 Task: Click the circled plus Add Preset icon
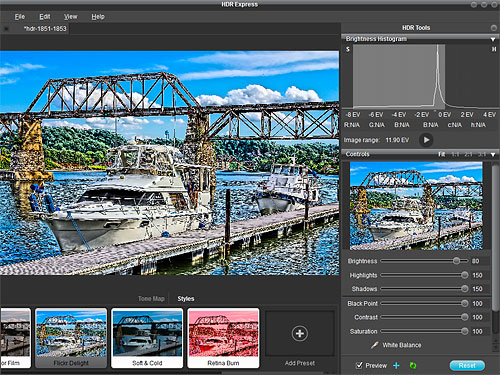pos(300,333)
